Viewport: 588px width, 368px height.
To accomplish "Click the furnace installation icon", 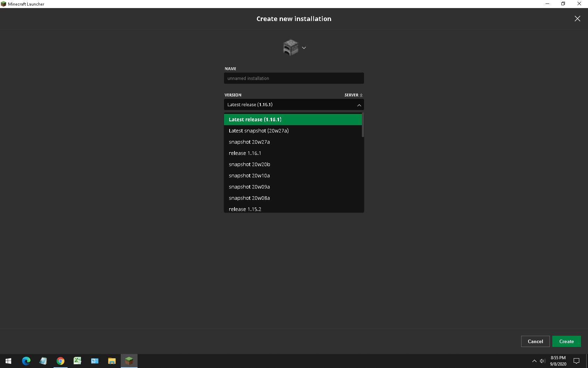I will coord(290,47).
